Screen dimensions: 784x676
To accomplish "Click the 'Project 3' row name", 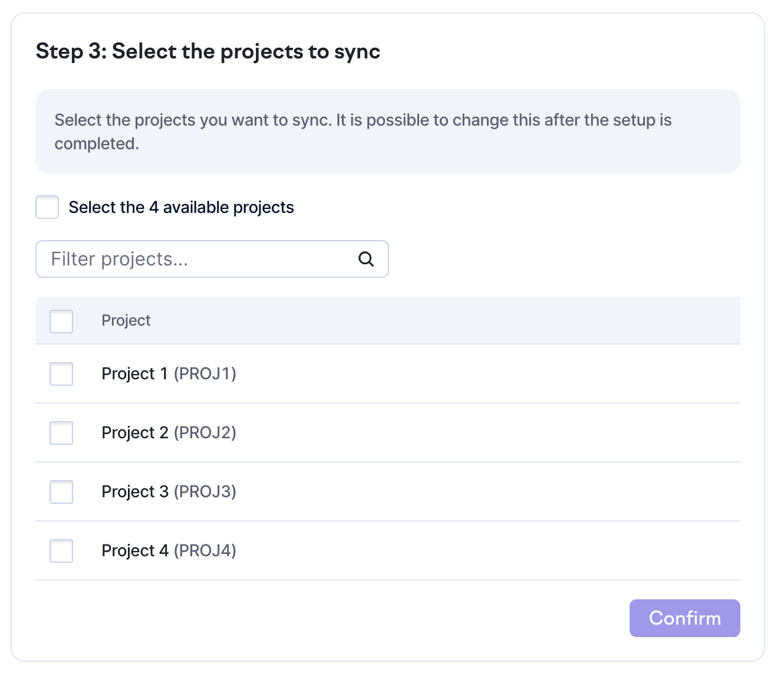I will (x=134, y=491).
